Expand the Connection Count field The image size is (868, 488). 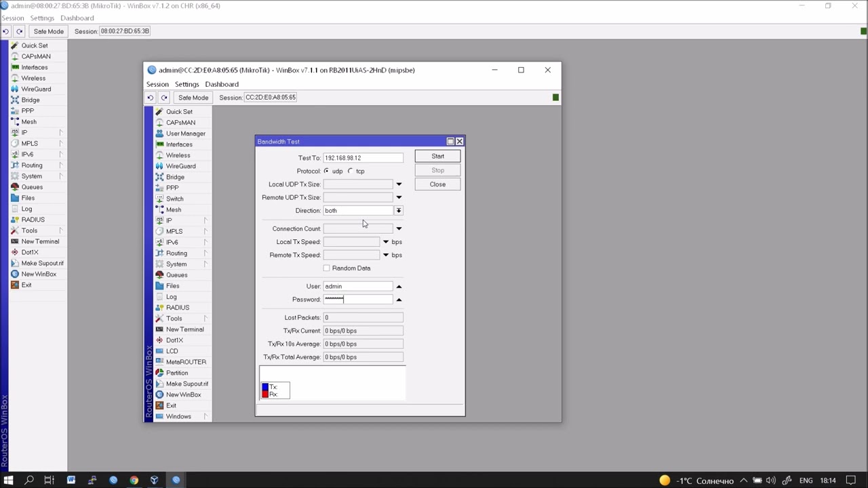tap(399, 229)
